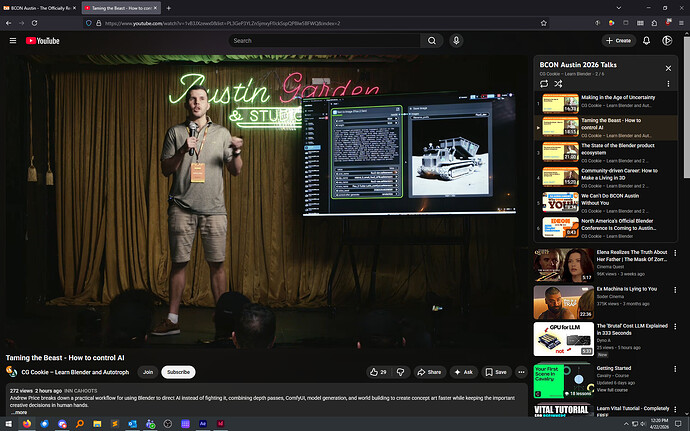
Task: Click the YouTube search field
Action: pyautogui.click(x=325, y=41)
